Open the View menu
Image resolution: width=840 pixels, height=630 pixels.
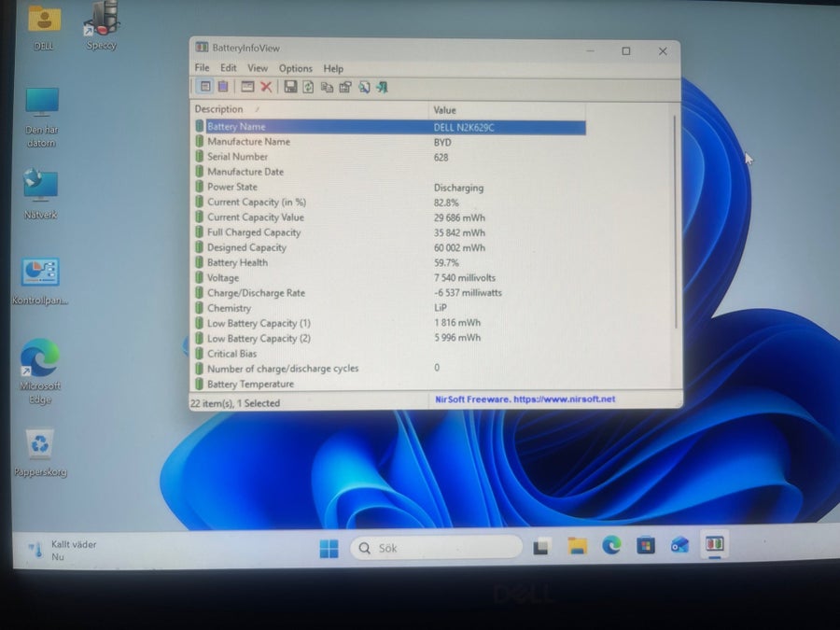coord(258,68)
